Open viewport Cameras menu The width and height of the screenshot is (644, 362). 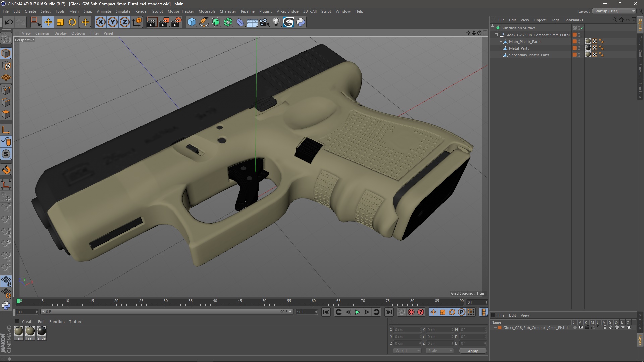[42, 33]
